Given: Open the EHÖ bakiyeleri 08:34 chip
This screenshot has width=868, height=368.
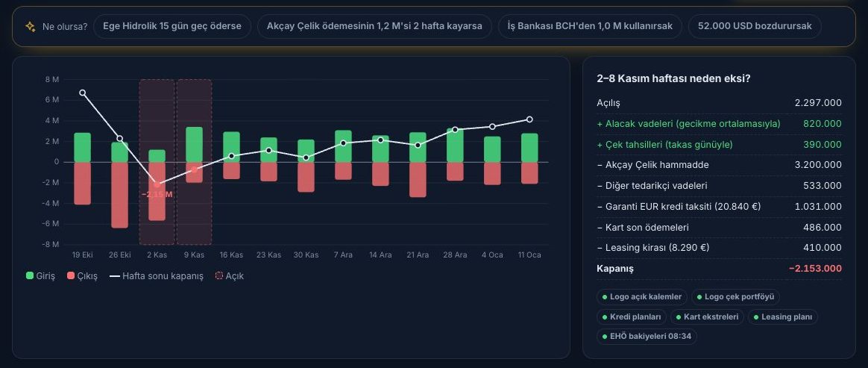Looking at the screenshot, I should click(647, 337).
